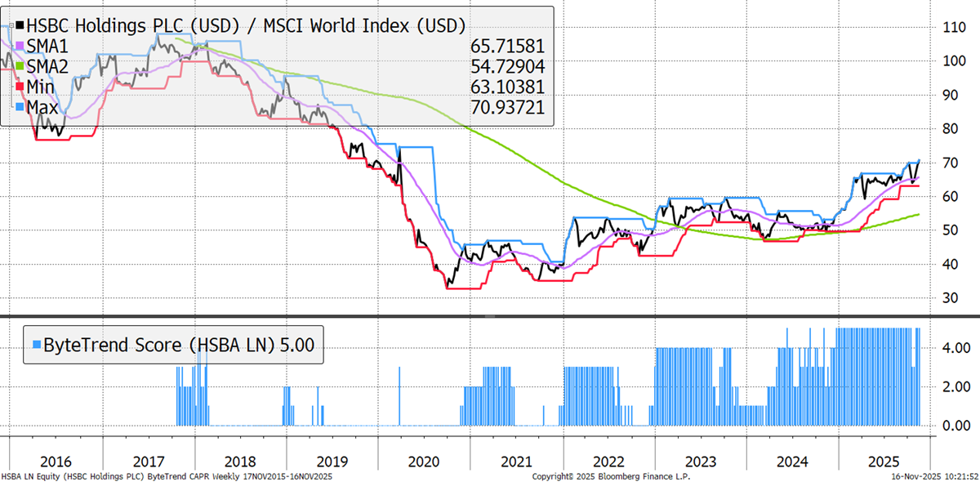Click the black HSBC Holdings series legend square
This screenshot has width=980, height=482.
(20, 25)
